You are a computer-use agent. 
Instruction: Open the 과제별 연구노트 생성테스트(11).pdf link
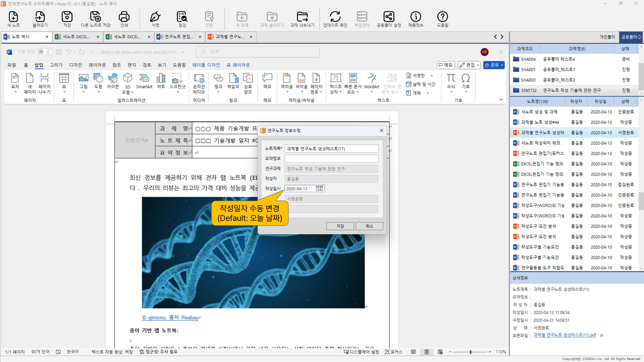564,335
